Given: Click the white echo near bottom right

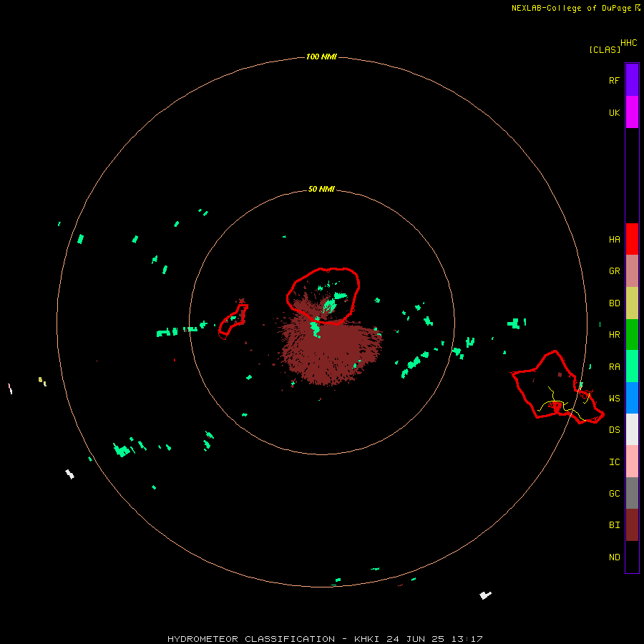Looking at the screenshot, I should [485, 595].
